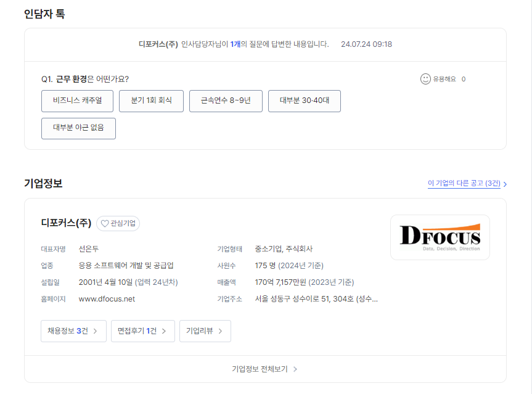Click founding date 2001년 4월 10일
The image size is (532, 394).
105,282
